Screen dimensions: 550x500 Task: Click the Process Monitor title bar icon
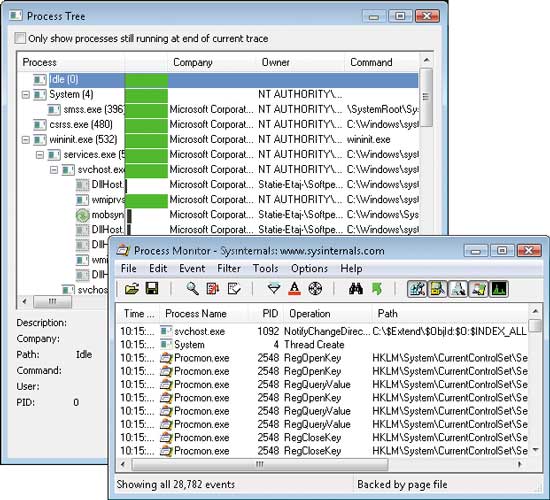coord(123,251)
